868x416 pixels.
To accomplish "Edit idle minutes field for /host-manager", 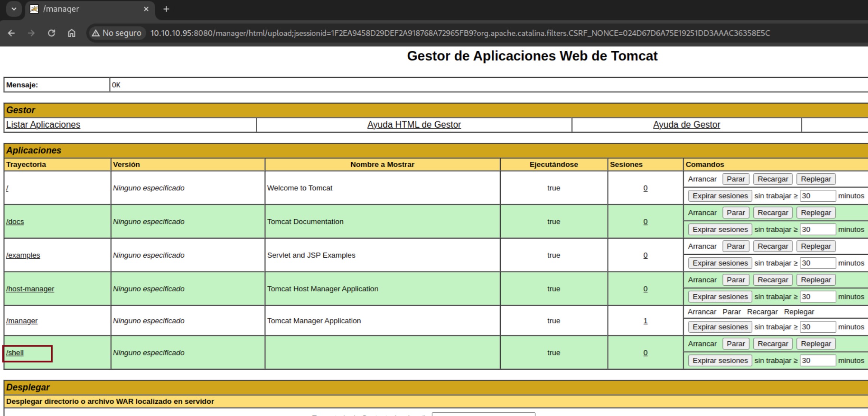I will [x=818, y=297].
